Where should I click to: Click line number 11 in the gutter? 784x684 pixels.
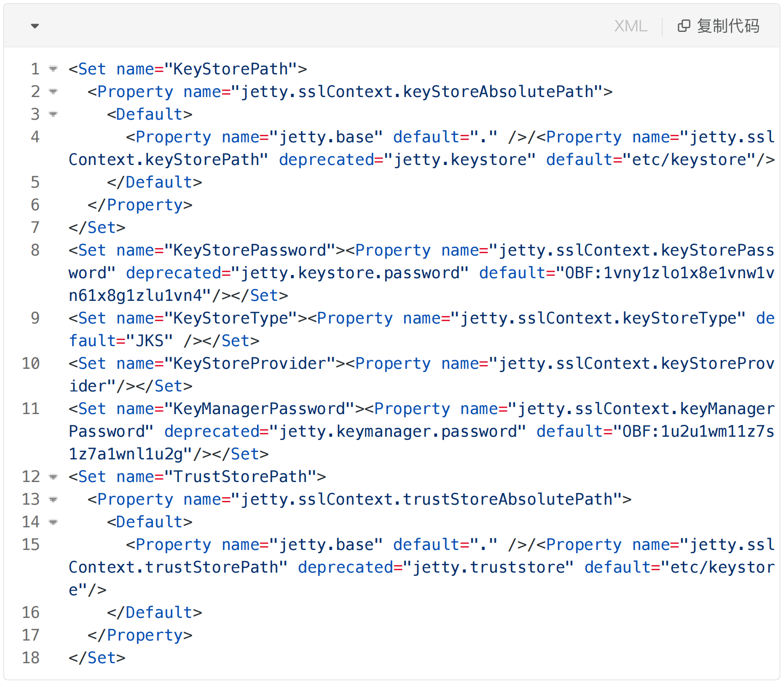coord(31,409)
